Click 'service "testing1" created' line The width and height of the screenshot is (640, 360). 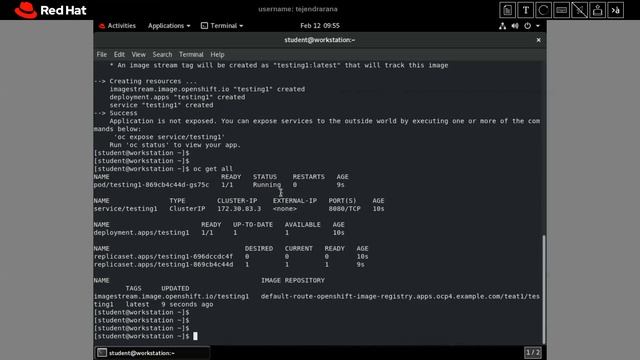[161, 105]
